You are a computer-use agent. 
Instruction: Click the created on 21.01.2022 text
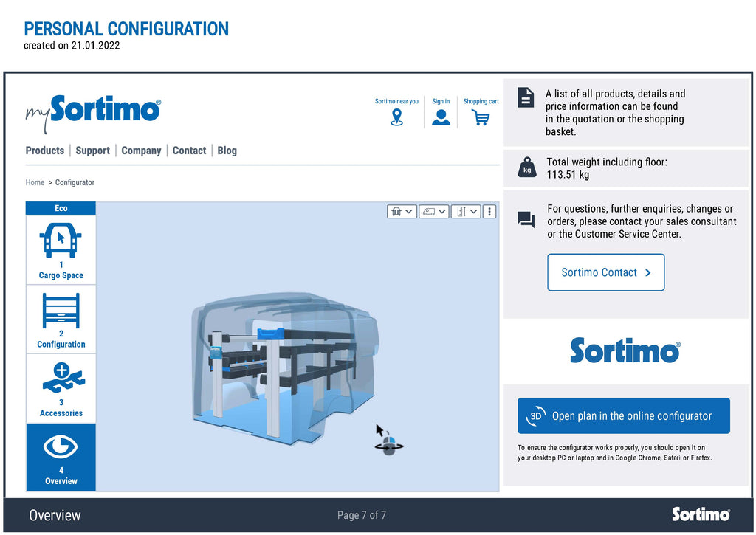pyautogui.click(x=72, y=45)
